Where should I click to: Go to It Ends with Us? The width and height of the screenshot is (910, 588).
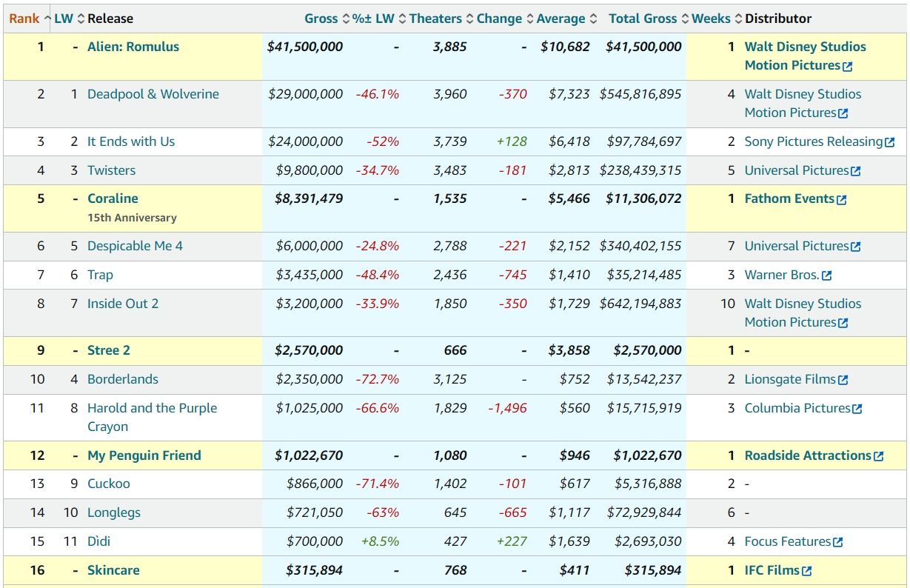(131, 141)
